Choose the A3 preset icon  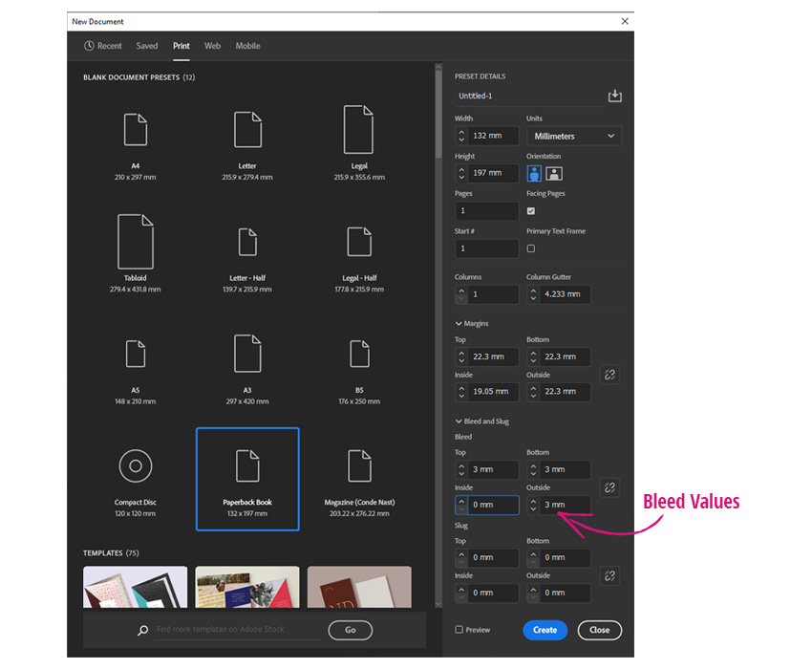(x=247, y=354)
